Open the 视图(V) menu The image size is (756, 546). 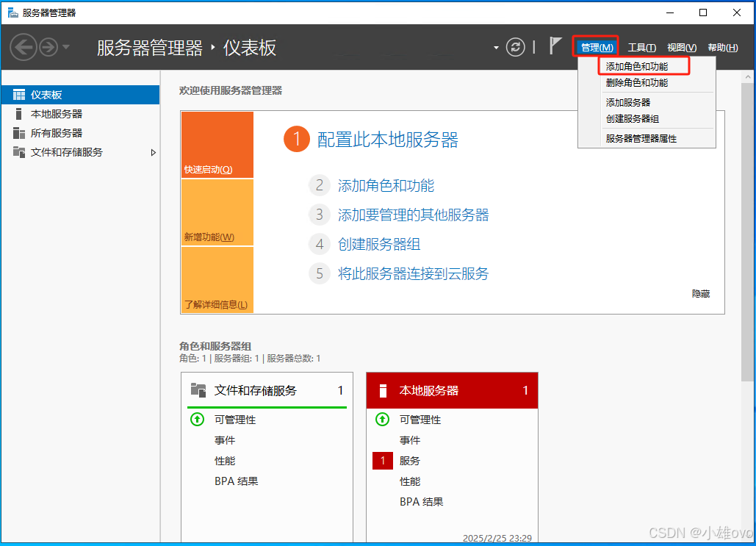(x=682, y=47)
